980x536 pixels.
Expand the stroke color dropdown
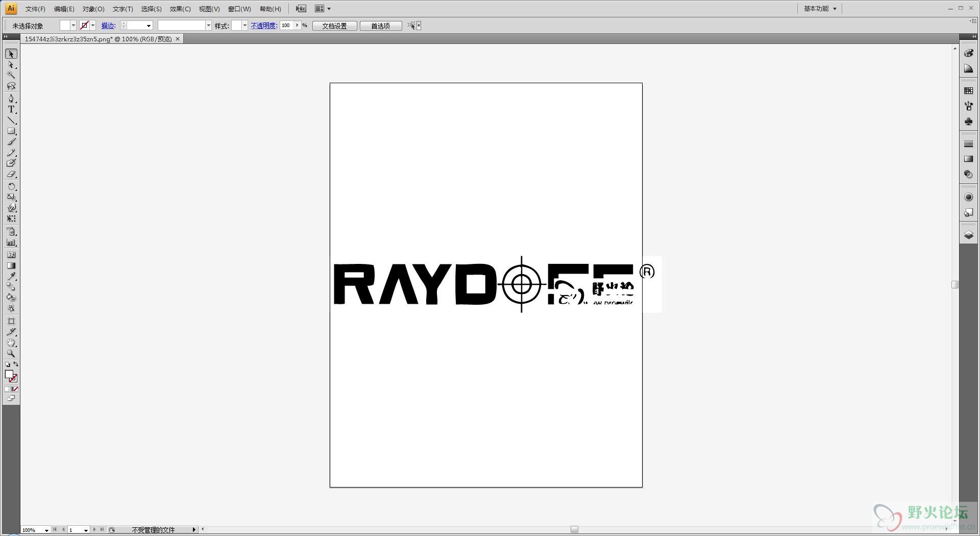(x=93, y=26)
